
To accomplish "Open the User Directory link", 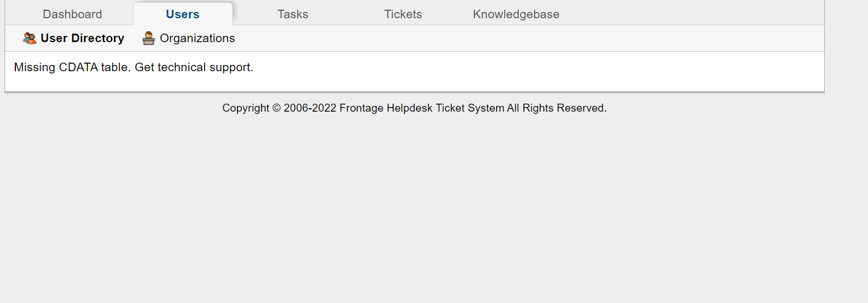I will (82, 38).
